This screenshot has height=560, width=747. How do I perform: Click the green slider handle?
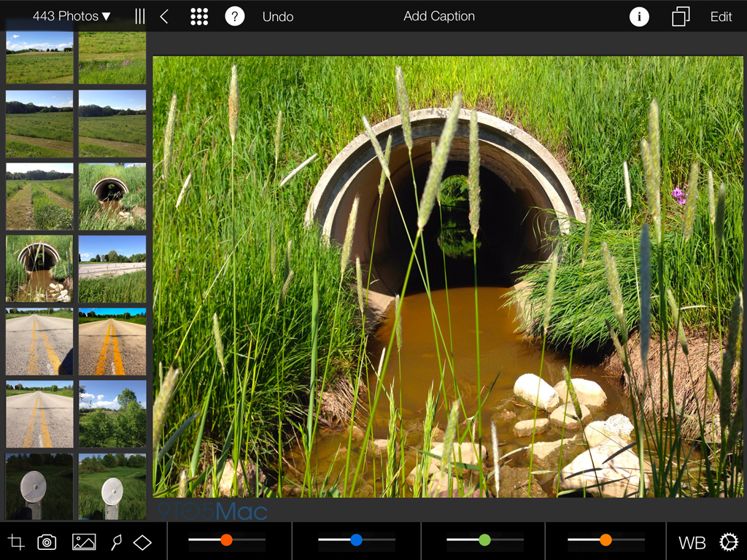(x=484, y=540)
